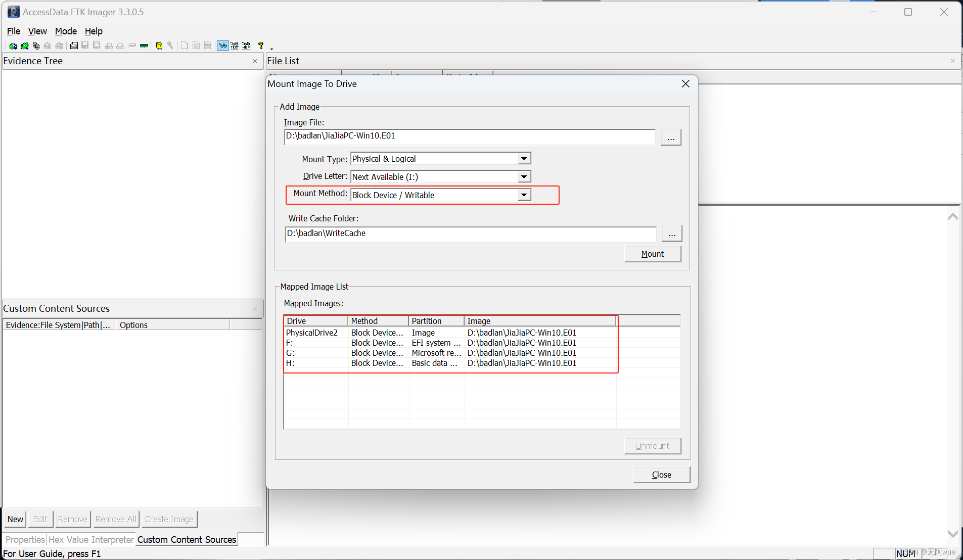Click the Method column header
Screen dimensions: 963x560
378,321
